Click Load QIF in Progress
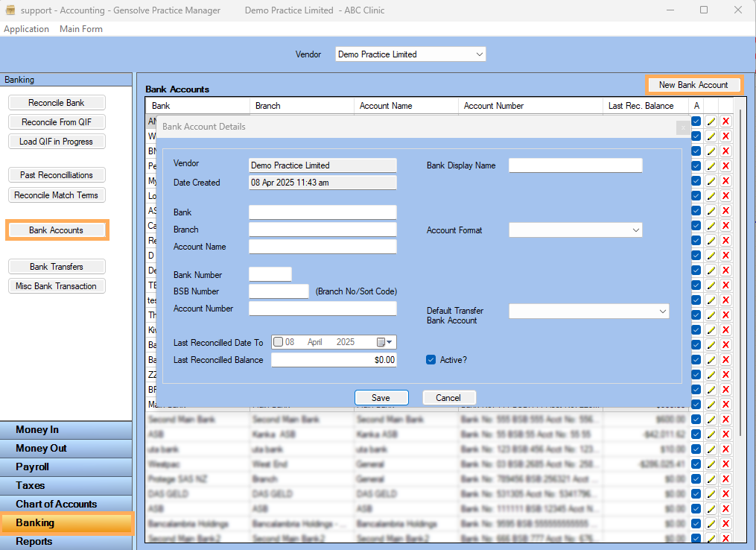The height and width of the screenshot is (550, 756). (x=57, y=142)
